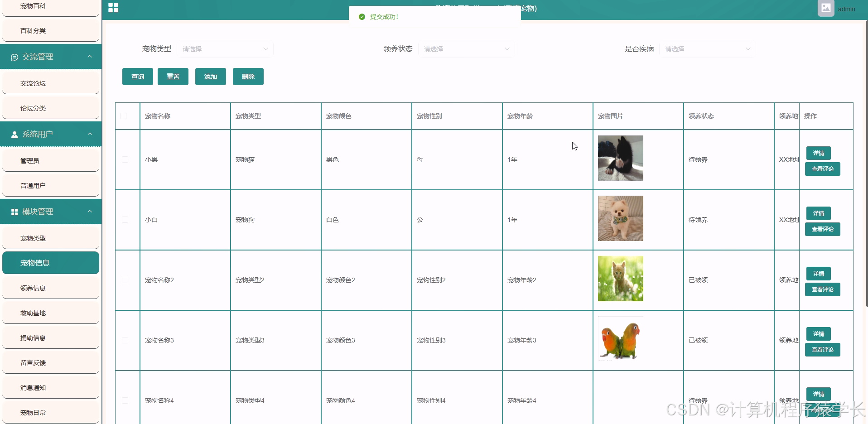Check the row checkbox for 宠物名称3
This screenshot has width=868, height=424.
pyautogui.click(x=125, y=340)
